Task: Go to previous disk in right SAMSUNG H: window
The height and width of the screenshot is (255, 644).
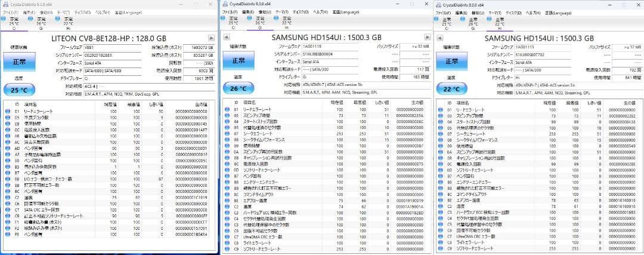Action: [440, 38]
